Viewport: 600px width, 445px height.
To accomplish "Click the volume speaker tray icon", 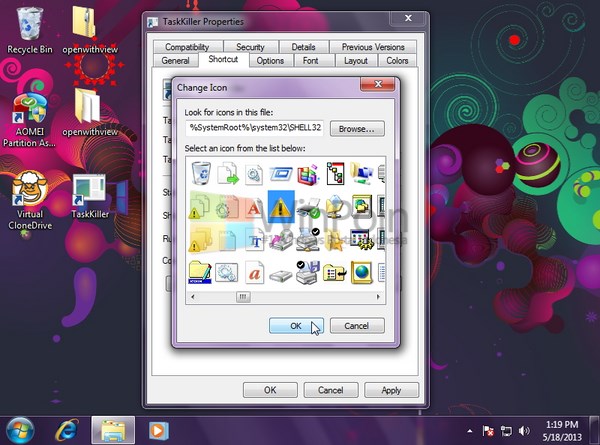I will pyautogui.click(x=524, y=431).
